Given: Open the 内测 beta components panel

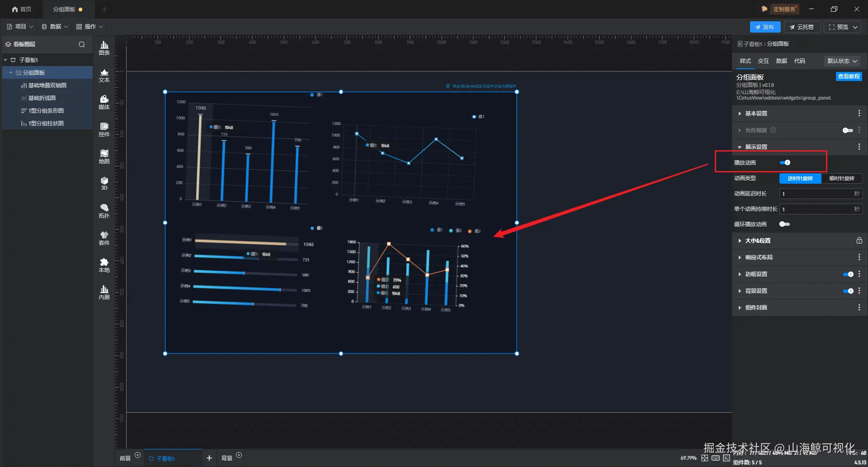Looking at the screenshot, I should (x=104, y=292).
